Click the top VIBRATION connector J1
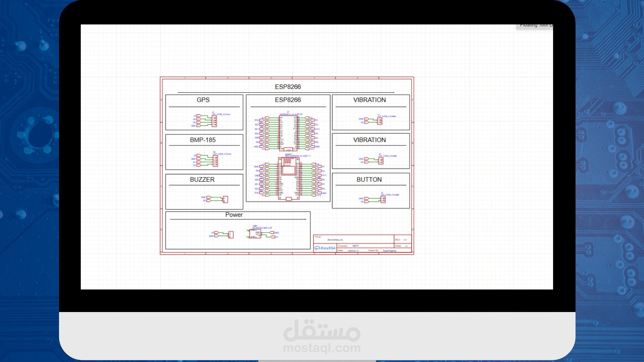Image resolution: width=644 pixels, height=362 pixels. click(x=379, y=121)
